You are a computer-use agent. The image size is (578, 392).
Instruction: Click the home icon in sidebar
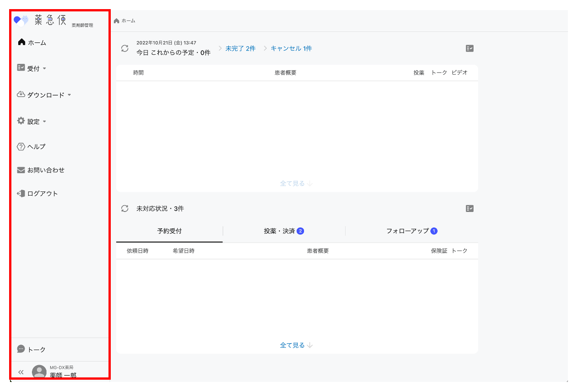pos(21,42)
